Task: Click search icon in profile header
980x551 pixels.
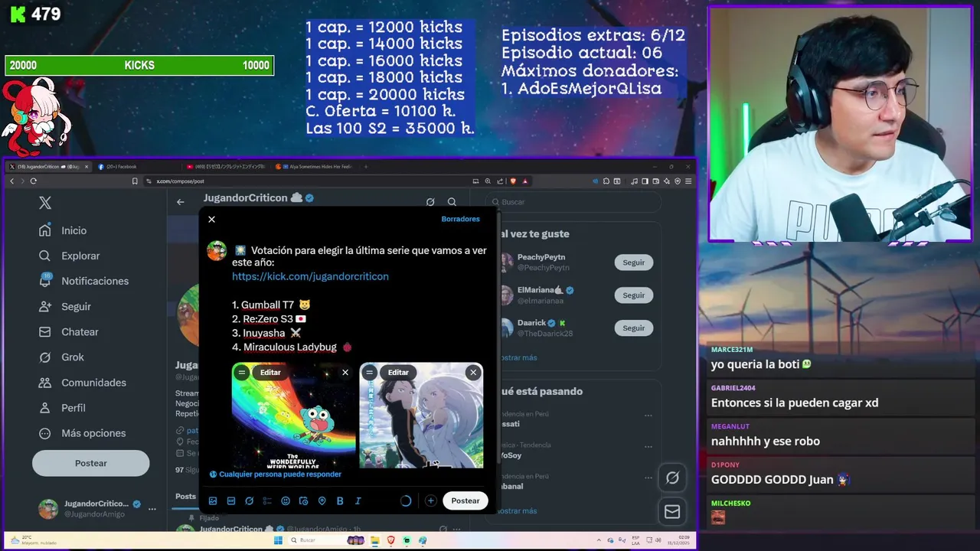Action: coord(452,202)
